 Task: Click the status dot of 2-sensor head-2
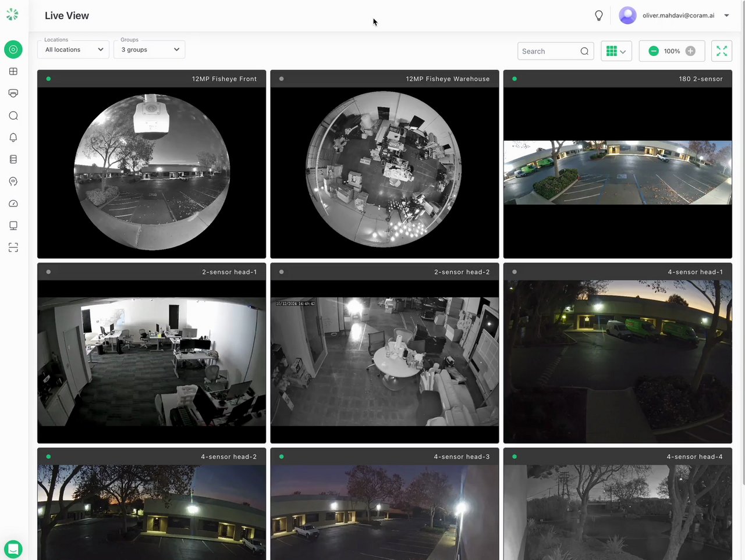(x=282, y=272)
